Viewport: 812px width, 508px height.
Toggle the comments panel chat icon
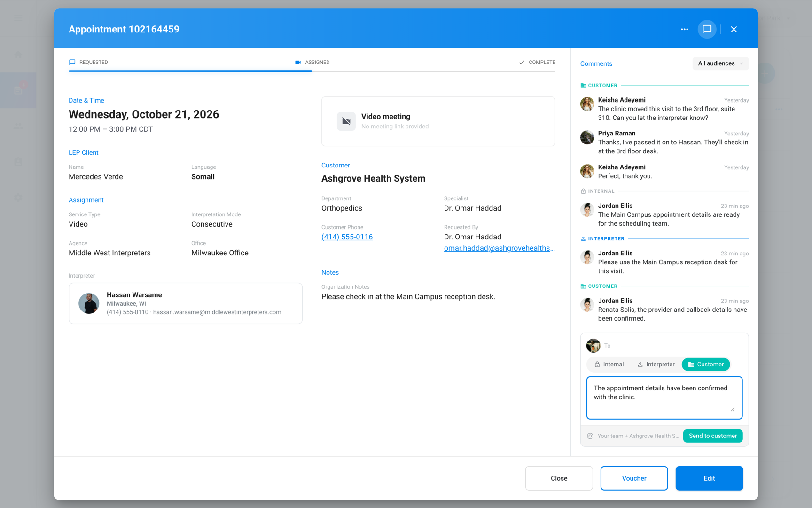point(707,29)
